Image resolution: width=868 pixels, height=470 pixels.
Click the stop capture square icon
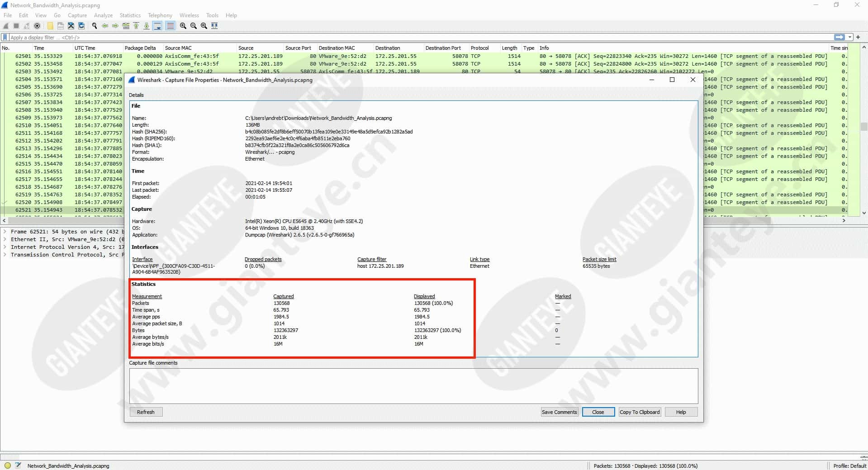click(x=16, y=26)
